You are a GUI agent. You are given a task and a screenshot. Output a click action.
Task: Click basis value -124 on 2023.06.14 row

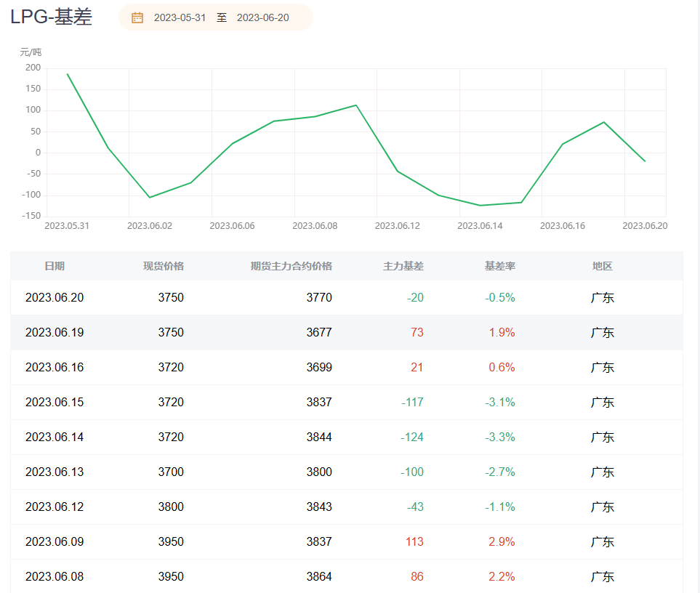point(412,437)
